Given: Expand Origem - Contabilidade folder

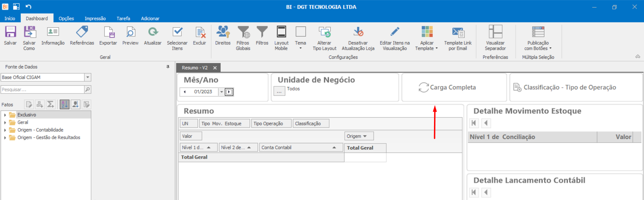Looking at the screenshot, I should click(5, 130).
